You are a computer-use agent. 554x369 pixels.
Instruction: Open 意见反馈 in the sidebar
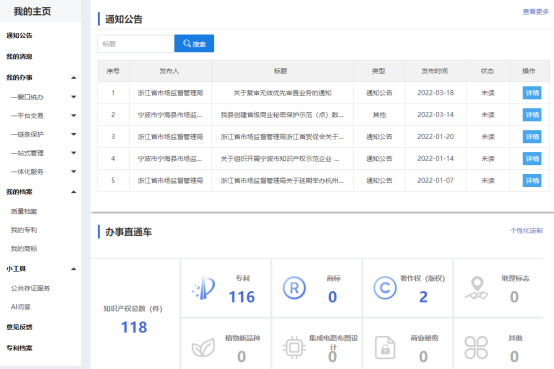19,327
